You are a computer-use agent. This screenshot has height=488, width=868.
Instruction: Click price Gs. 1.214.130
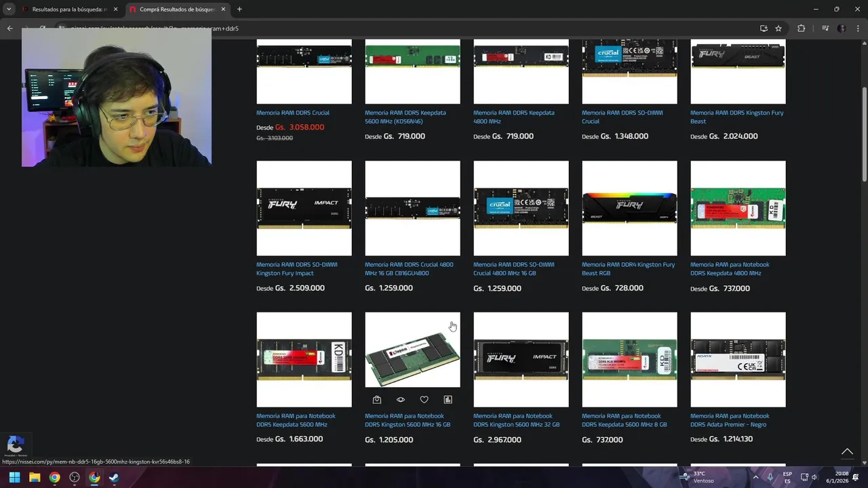[731, 439]
